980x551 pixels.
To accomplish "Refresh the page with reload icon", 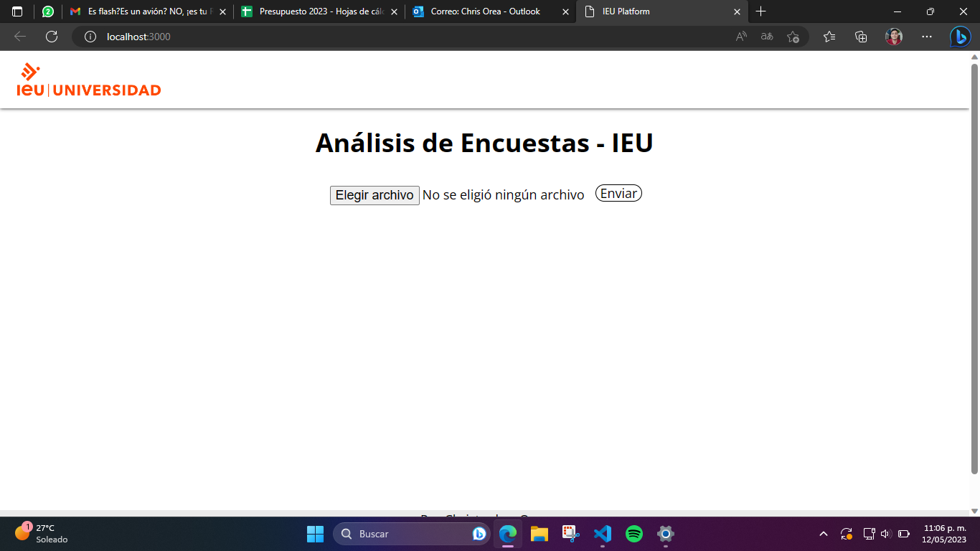I will 52,37.
